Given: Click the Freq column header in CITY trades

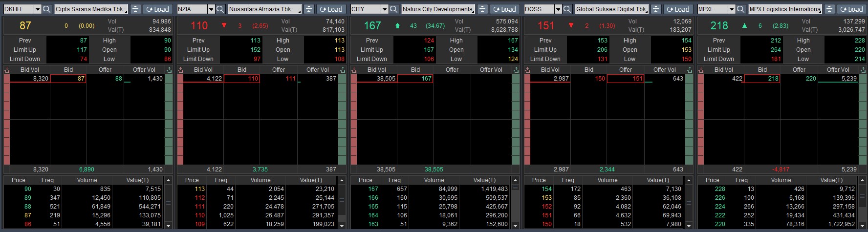Looking at the screenshot, I should 394,180.
